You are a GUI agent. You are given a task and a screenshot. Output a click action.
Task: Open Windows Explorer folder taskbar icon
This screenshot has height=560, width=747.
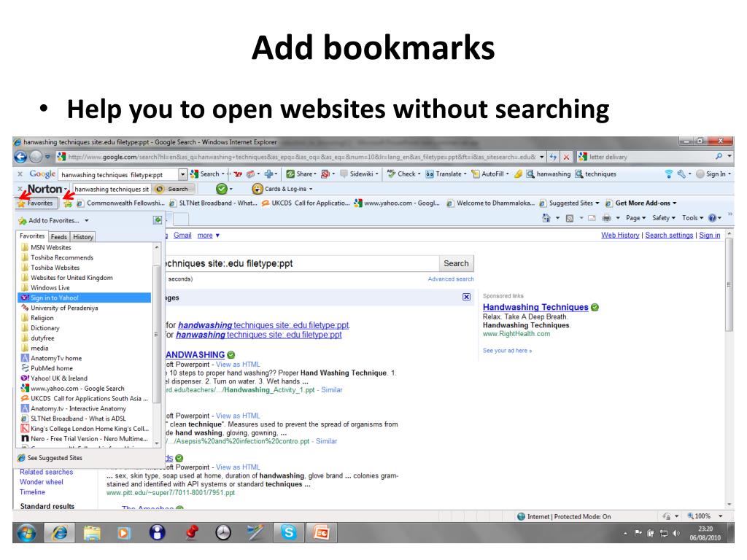click(92, 532)
